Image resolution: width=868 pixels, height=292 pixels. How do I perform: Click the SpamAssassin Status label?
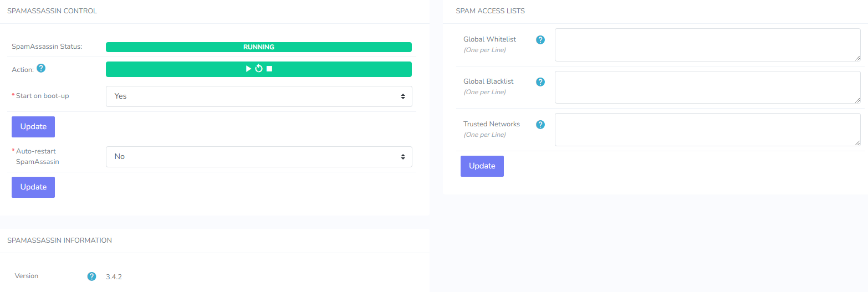pyautogui.click(x=47, y=47)
